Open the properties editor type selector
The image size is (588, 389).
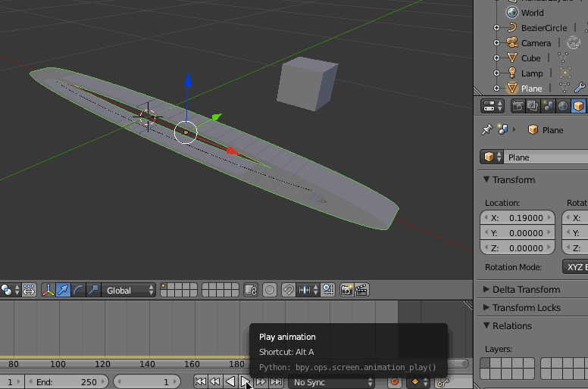493,106
